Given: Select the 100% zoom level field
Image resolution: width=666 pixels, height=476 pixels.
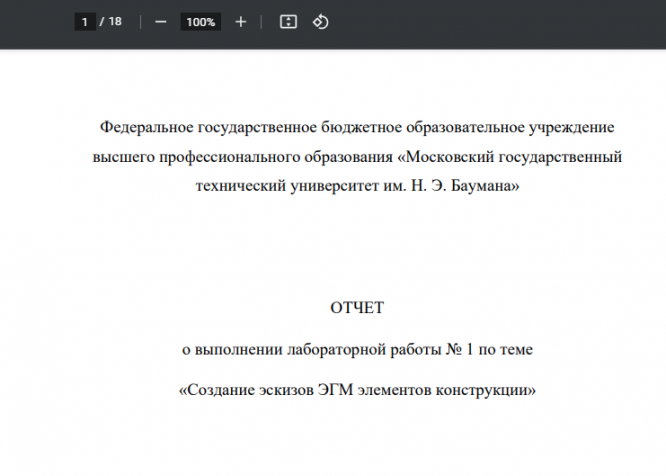Looking at the screenshot, I should tap(200, 22).
